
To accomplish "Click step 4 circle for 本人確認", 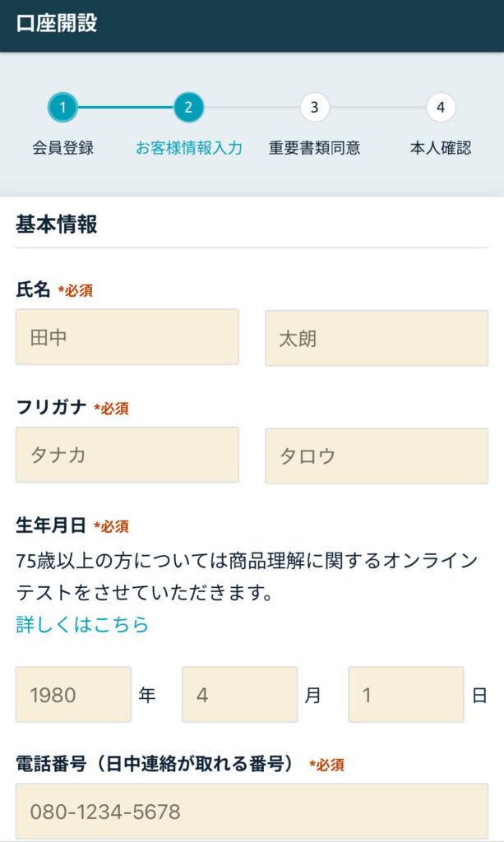I will pos(441,107).
